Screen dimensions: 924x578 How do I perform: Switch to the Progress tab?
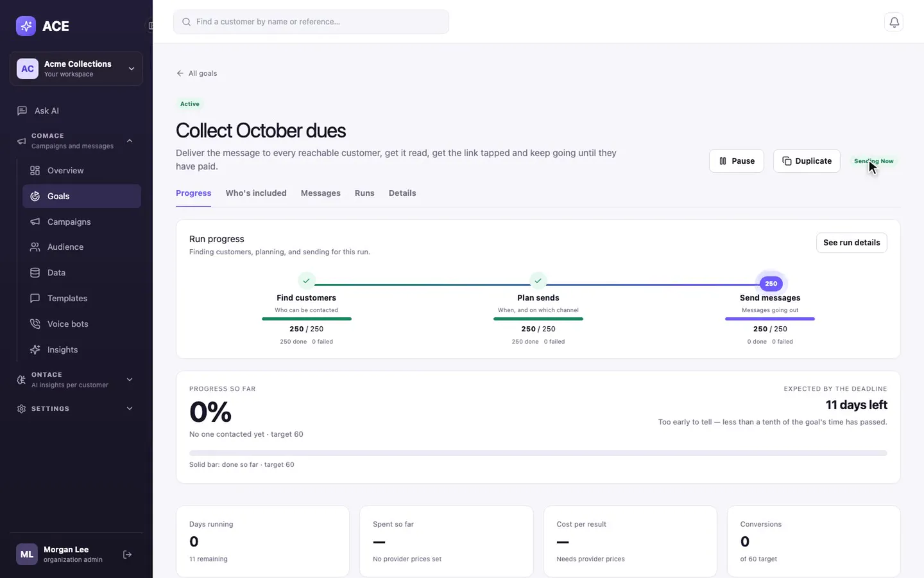[193, 193]
